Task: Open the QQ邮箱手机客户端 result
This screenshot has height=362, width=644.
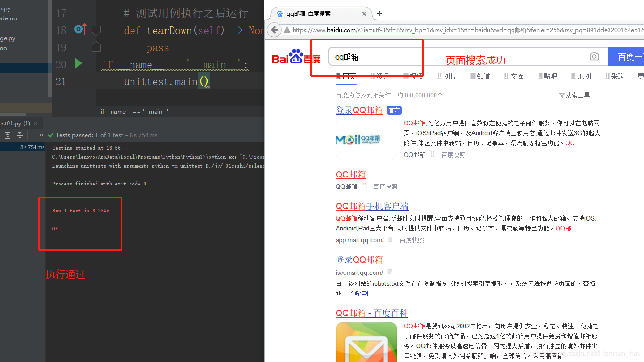Action: (372, 206)
